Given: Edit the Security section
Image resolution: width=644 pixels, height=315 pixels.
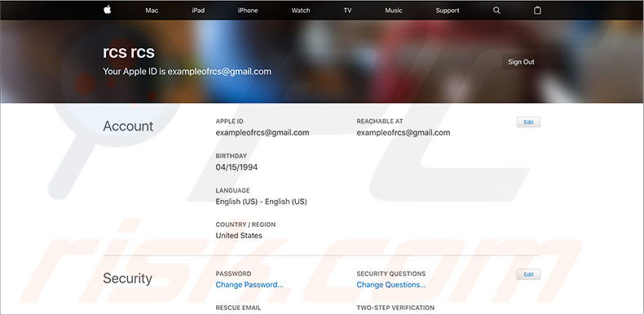Looking at the screenshot, I should pyautogui.click(x=528, y=275).
